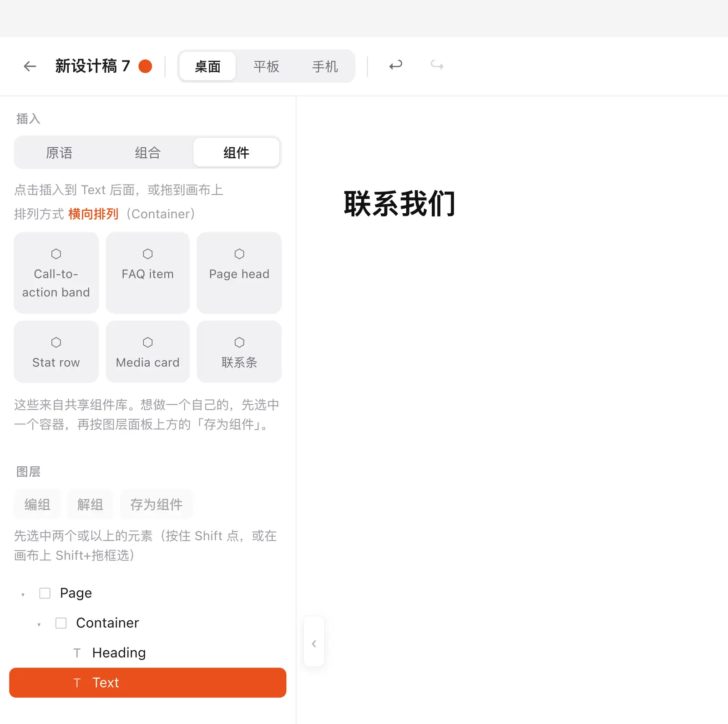Image resolution: width=728 pixels, height=724 pixels.
Task: Collapse the Page layer tree
Action: click(23, 594)
